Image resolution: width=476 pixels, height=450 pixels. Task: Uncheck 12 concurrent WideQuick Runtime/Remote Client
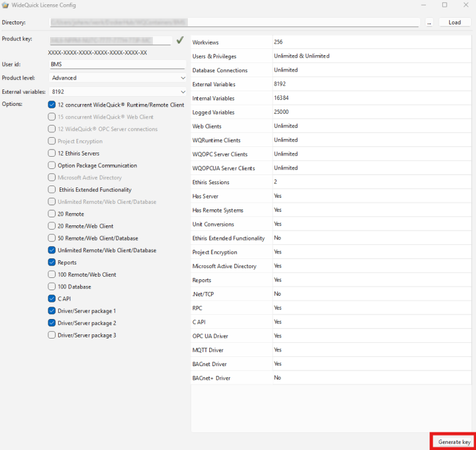(x=51, y=105)
